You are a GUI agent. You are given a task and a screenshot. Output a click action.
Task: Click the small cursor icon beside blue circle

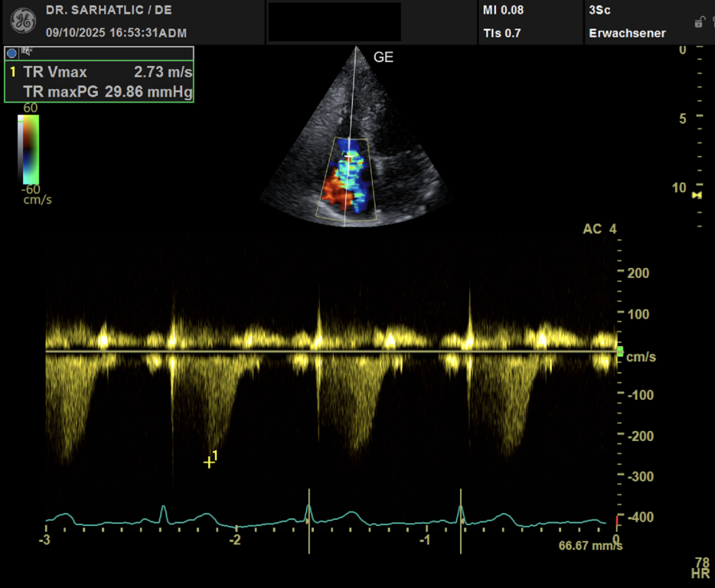coord(26,51)
